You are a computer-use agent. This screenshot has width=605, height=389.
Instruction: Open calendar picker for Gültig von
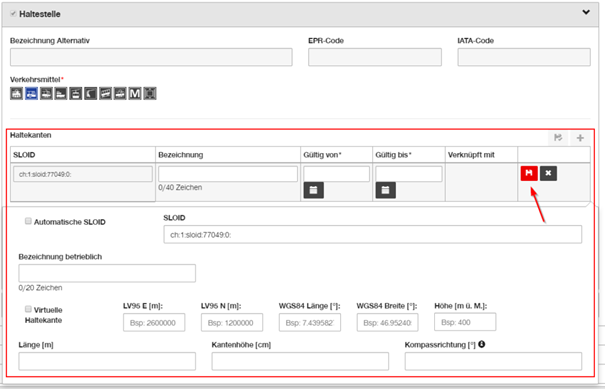313,190
